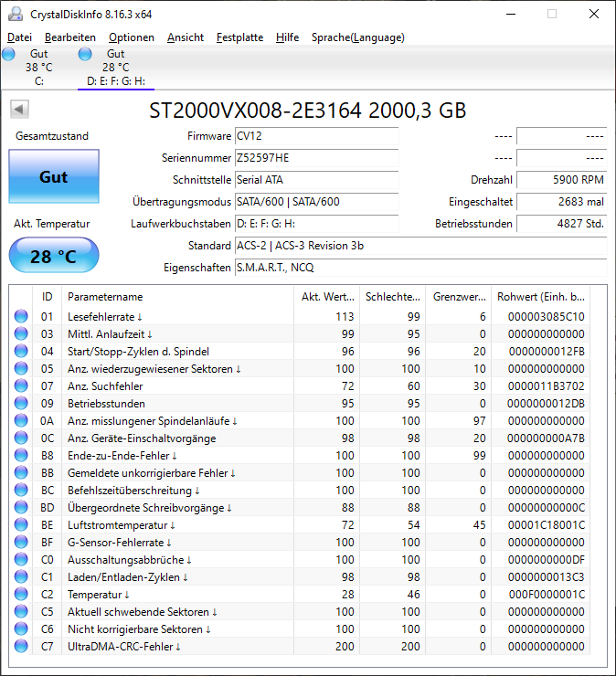Image resolution: width=616 pixels, height=676 pixels.
Task: Click the blue health orb for drive C:
Action: [8, 54]
